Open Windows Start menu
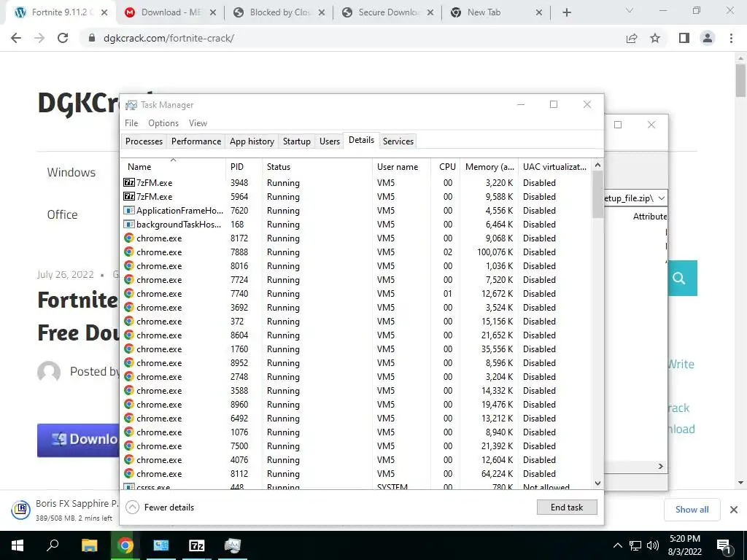The image size is (747, 560). coord(18,545)
